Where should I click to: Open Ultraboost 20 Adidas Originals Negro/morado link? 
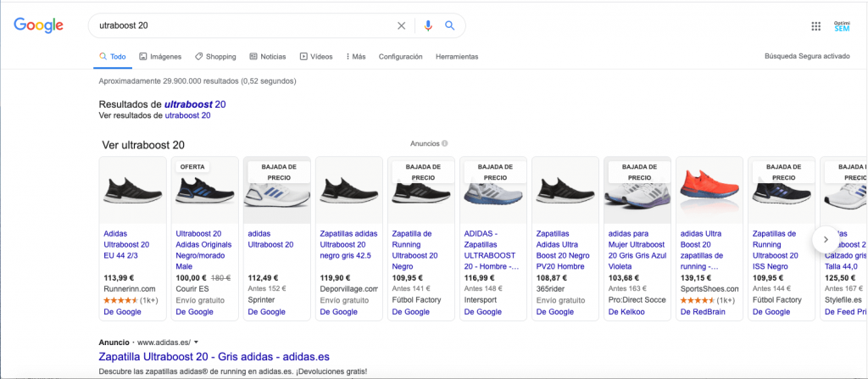(x=202, y=250)
